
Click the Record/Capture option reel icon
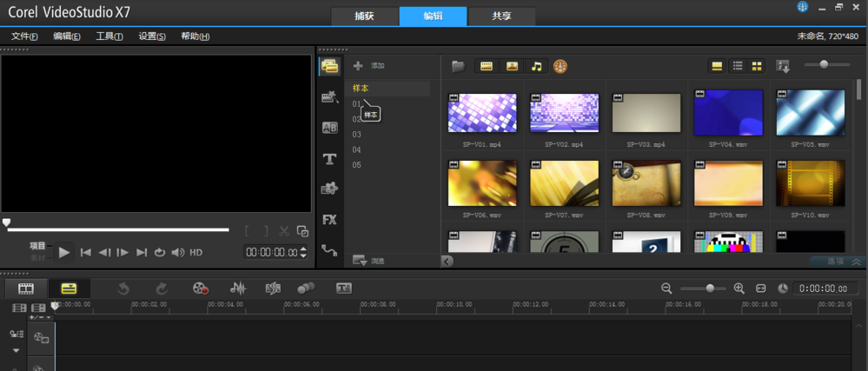(x=201, y=288)
